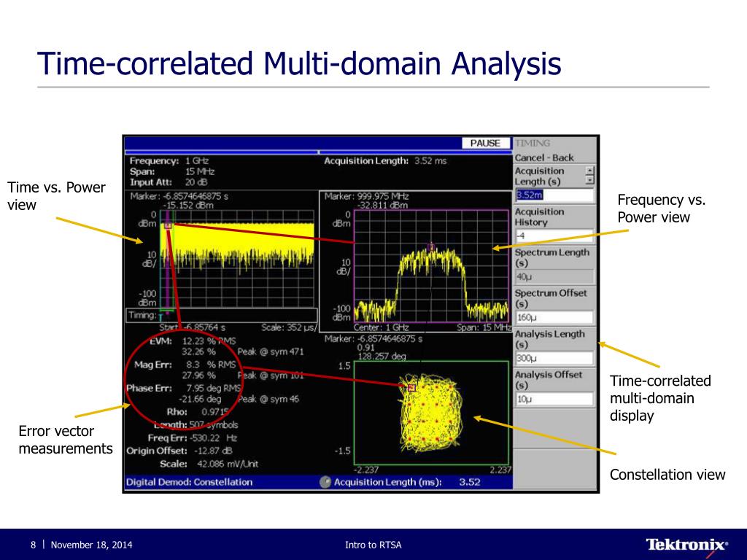Image resolution: width=747 pixels, height=560 pixels.
Task: Click the Timing bar under the power plot
Action: 222,315
